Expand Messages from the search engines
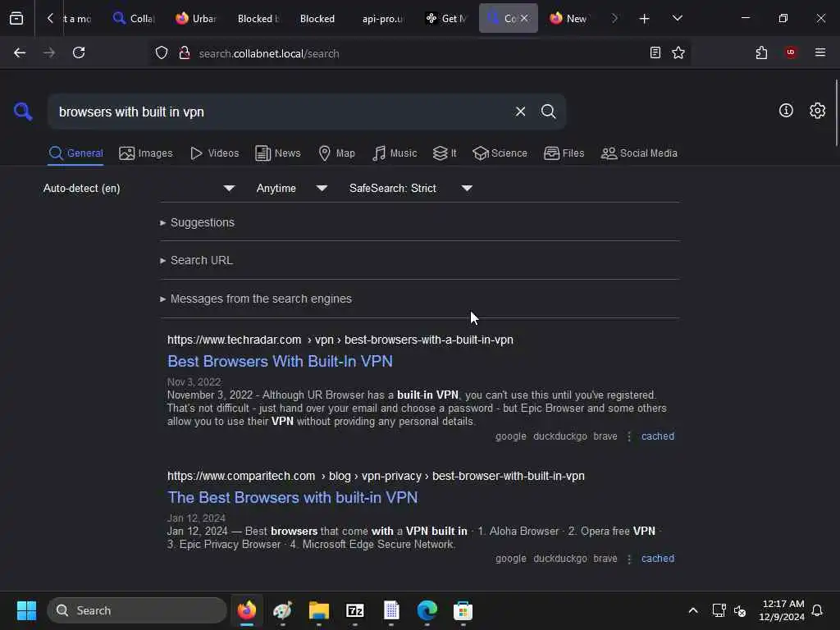This screenshot has height=630, width=840. pos(256,299)
